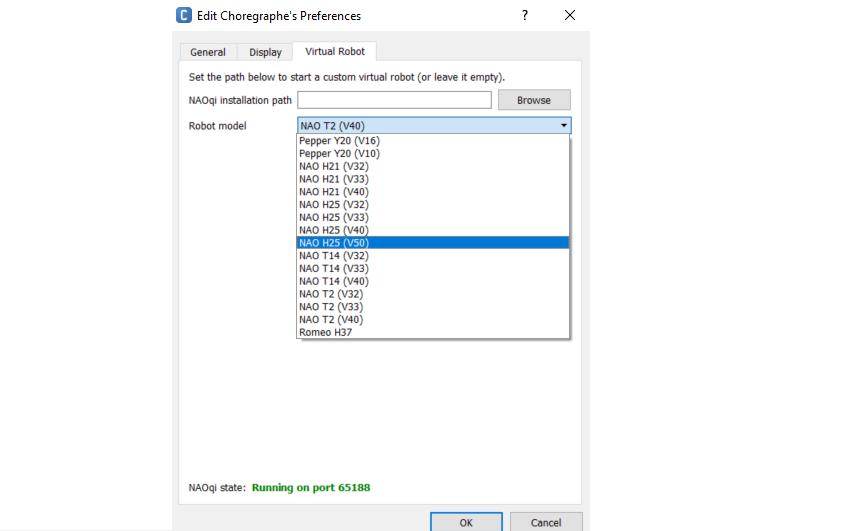Select NAO H25 (V40) option
This screenshot has height=531, width=841.
tap(433, 230)
